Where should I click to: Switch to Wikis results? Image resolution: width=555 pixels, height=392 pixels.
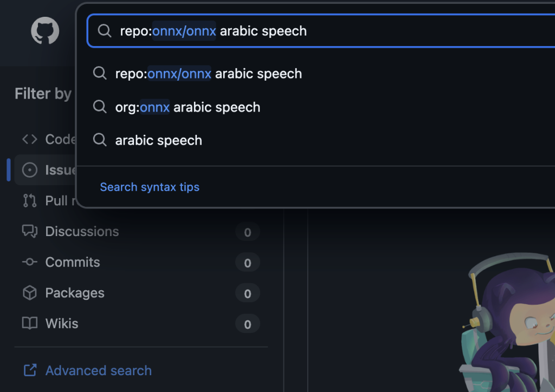click(62, 324)
